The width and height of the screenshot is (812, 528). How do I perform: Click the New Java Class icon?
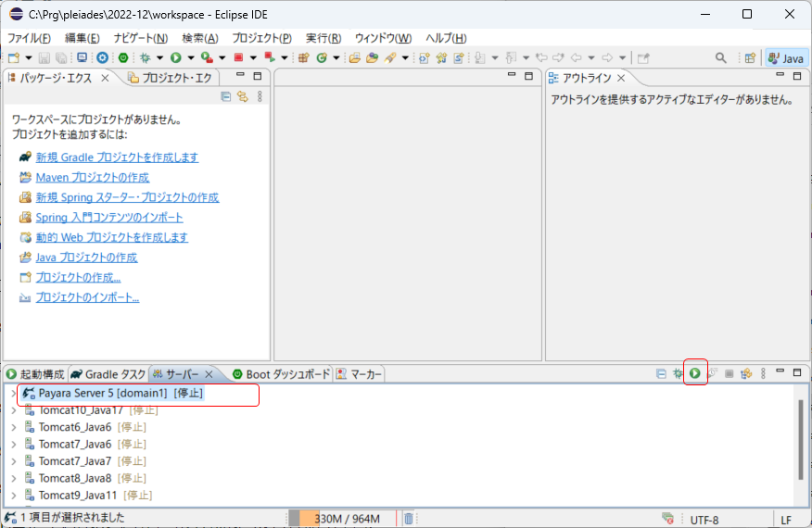pos(322,58)
